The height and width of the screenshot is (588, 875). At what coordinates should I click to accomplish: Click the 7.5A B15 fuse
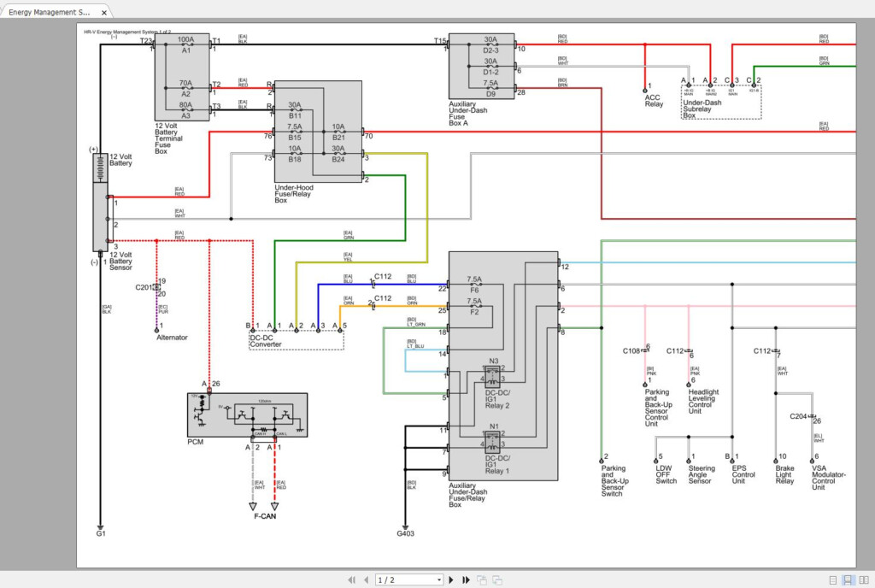(x=295, y=132)
